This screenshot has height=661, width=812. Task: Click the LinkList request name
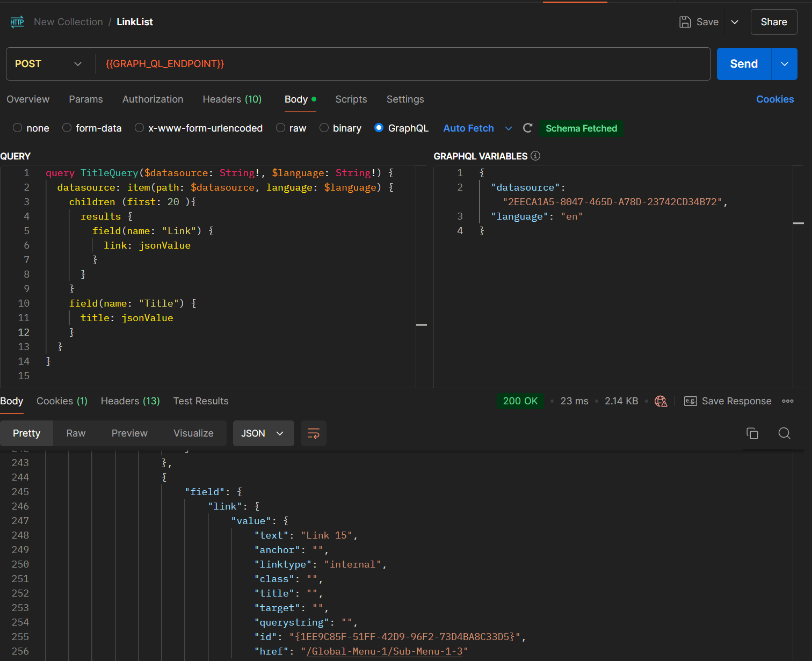pyautogui.click(x=135, y=22)
